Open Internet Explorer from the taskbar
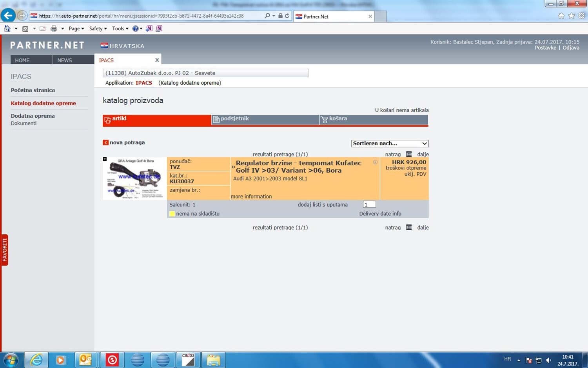Screen dimensions: 588x368 pos(36,360)
